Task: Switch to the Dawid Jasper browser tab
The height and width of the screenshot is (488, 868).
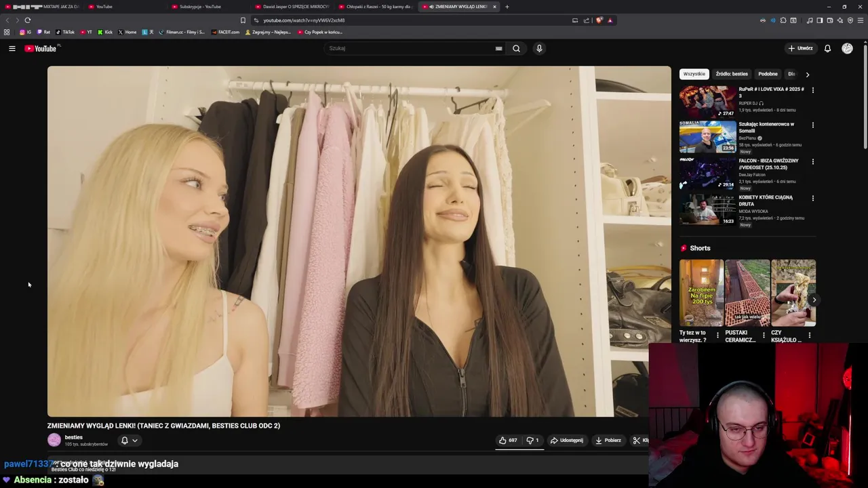Action: point(292,7)
